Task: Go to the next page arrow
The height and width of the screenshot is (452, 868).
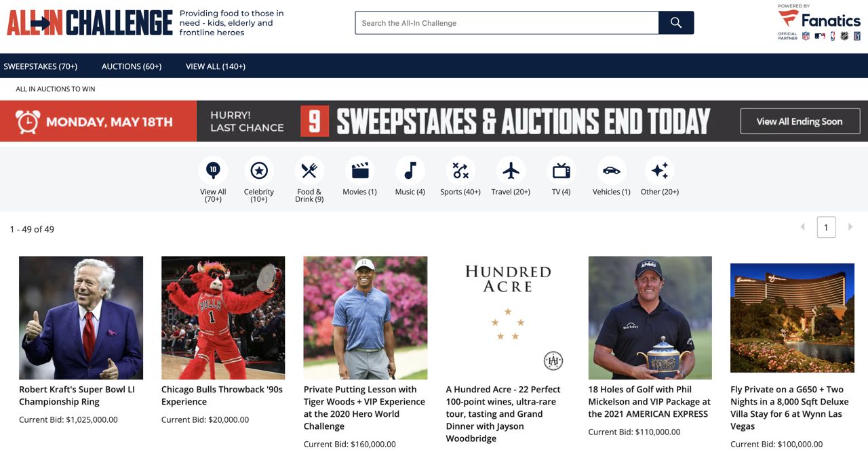Action: pyautogui.click(x=850, y=227)
